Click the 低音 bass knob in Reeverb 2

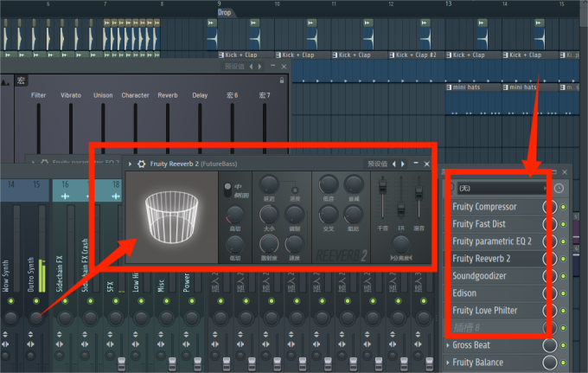pyautogui.click(x=329, y=184)
